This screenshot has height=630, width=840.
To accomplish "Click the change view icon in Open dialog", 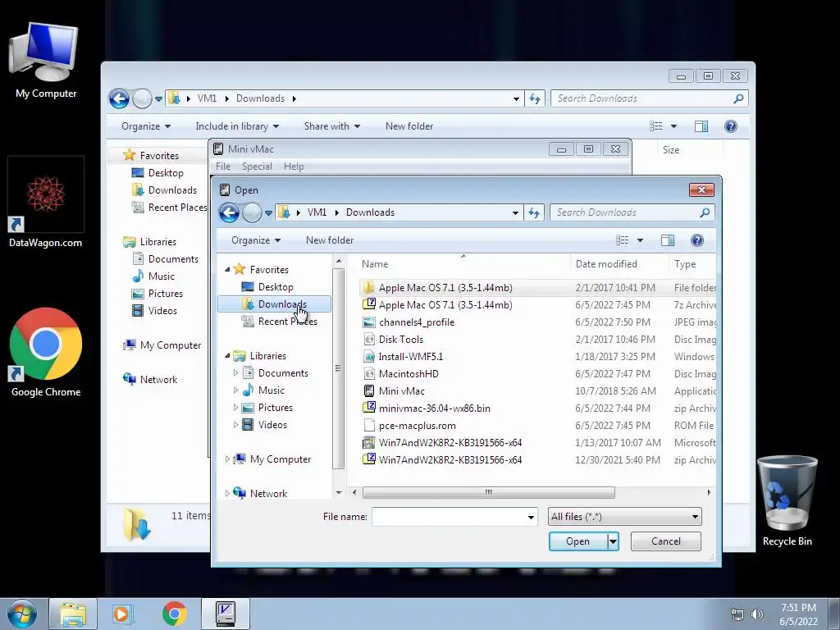I will [623, 240].
